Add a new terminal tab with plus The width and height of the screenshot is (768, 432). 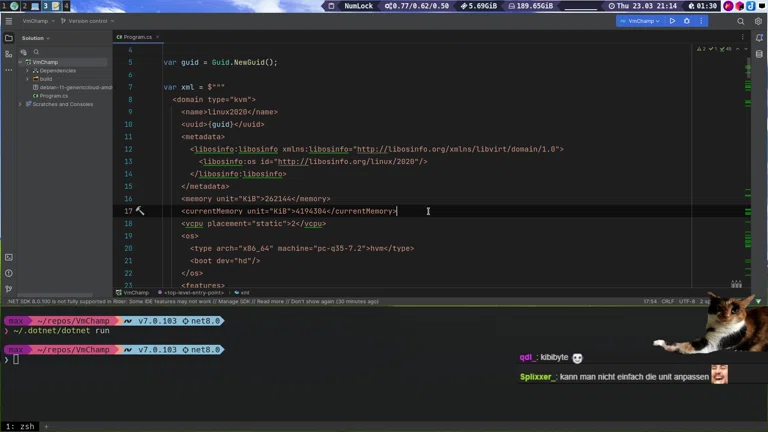pos(47,426)
